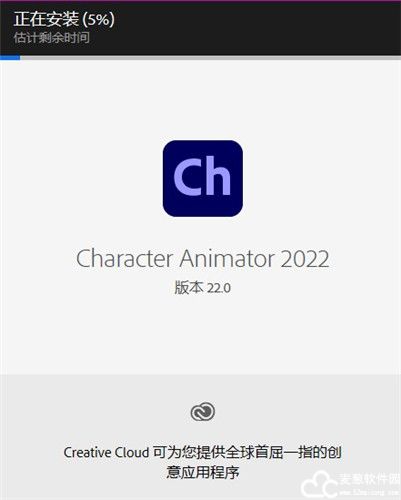
Task: Click the watermark cloud logo in corner
Action: tap(317, 484)
